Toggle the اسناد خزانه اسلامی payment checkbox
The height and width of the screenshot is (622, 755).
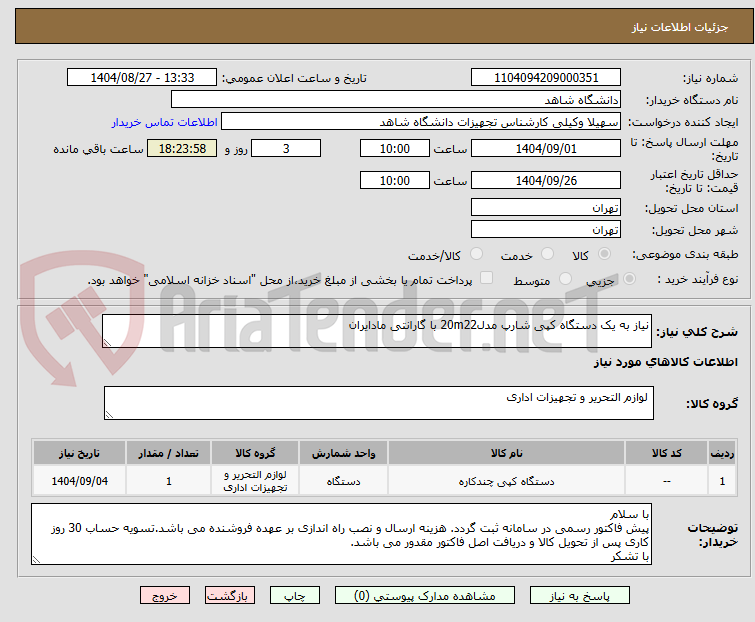point(487,278)
